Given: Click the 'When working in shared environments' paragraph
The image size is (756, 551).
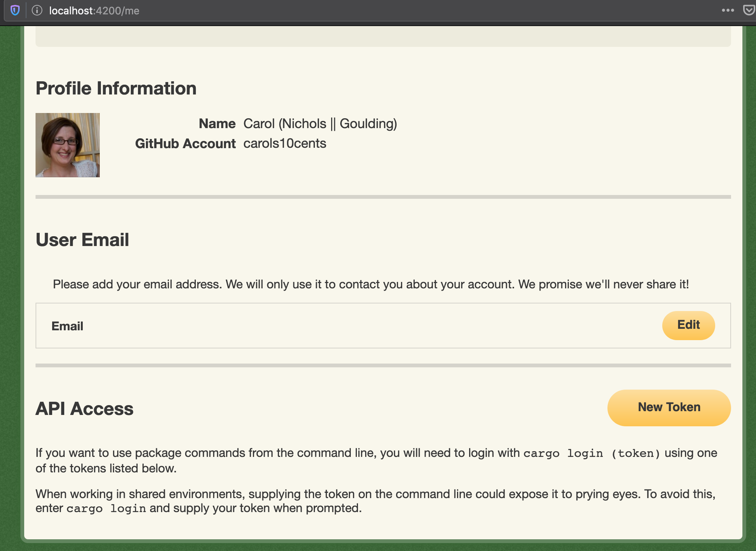Looking at the screenshot, I should (x=376, y=501).
